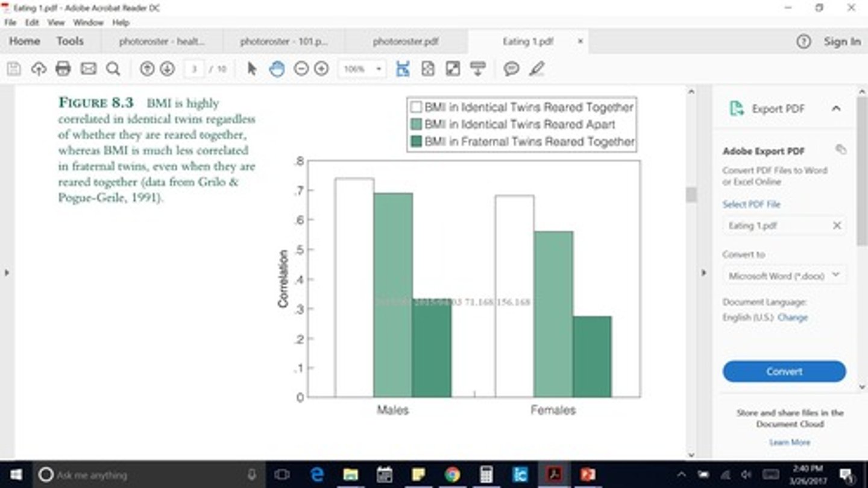The height and width of the screenshot is (488, 868).
Task: Add a comment with the sticky note icon
Action: (511, 69)
